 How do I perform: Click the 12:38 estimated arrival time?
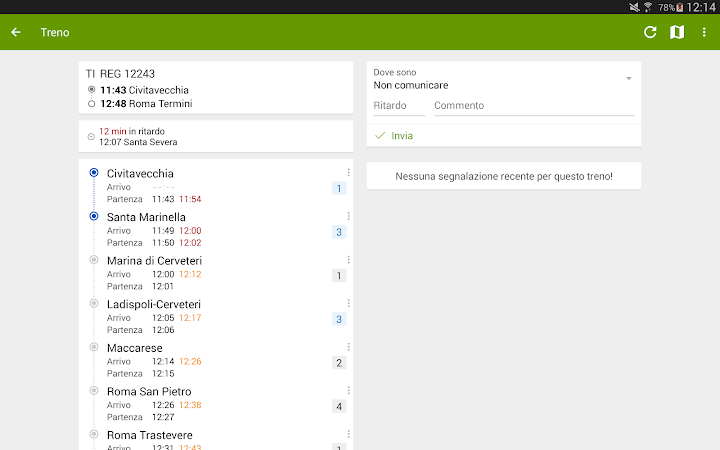(190, 405)
